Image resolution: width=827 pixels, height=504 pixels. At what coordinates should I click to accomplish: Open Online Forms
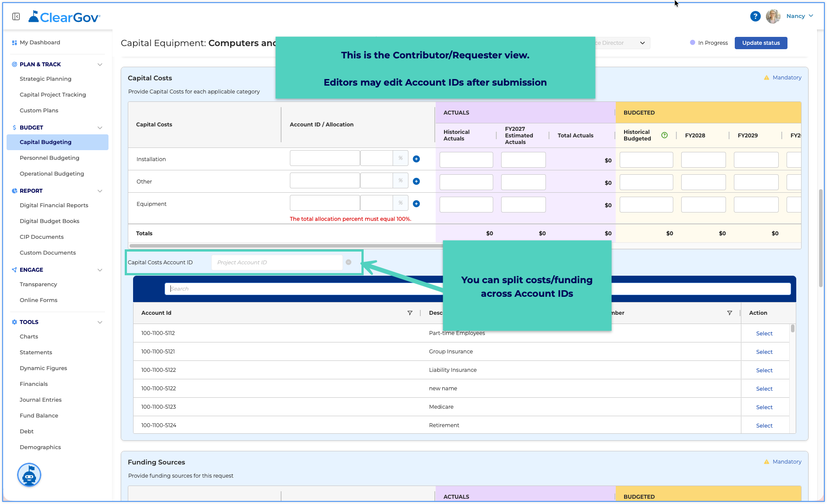tap(39, 300)
